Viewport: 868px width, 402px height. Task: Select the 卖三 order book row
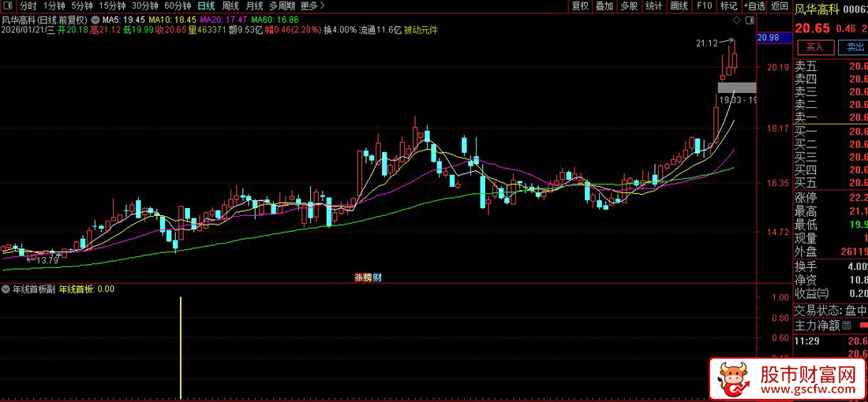pyautogui.click(x=831, y=91)
